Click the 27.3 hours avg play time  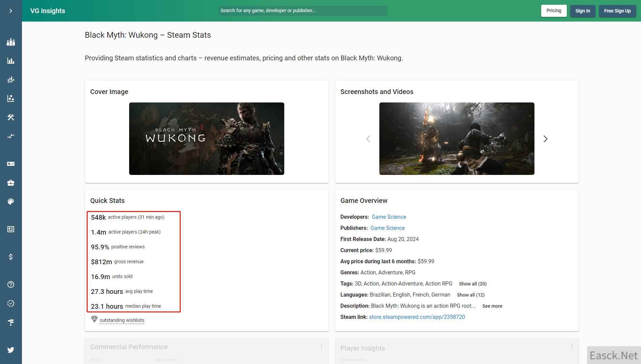pos(122,292)
